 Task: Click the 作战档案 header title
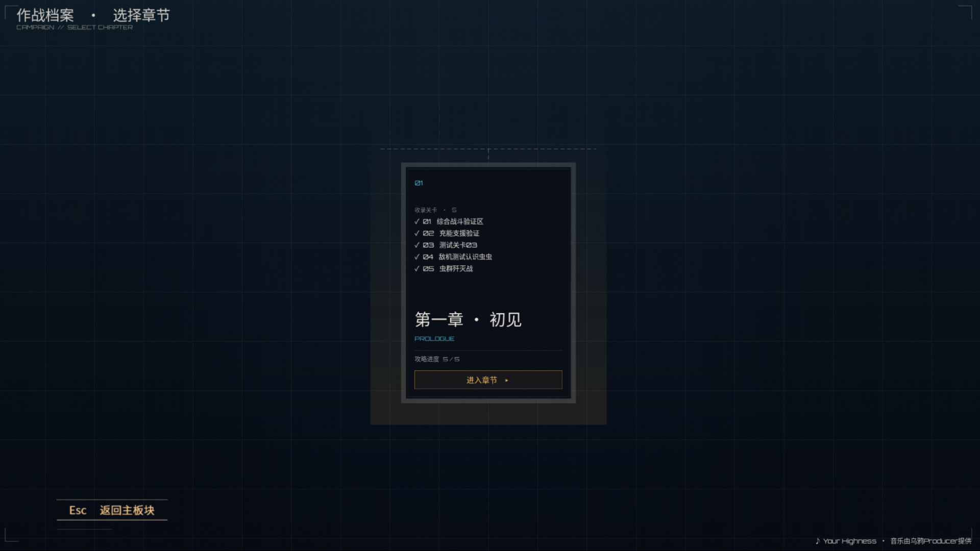coord(45,15)
